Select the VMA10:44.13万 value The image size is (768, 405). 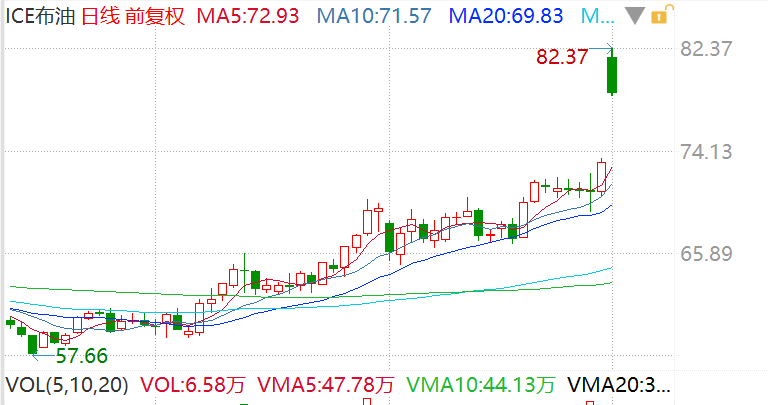[x=480, y=385]
